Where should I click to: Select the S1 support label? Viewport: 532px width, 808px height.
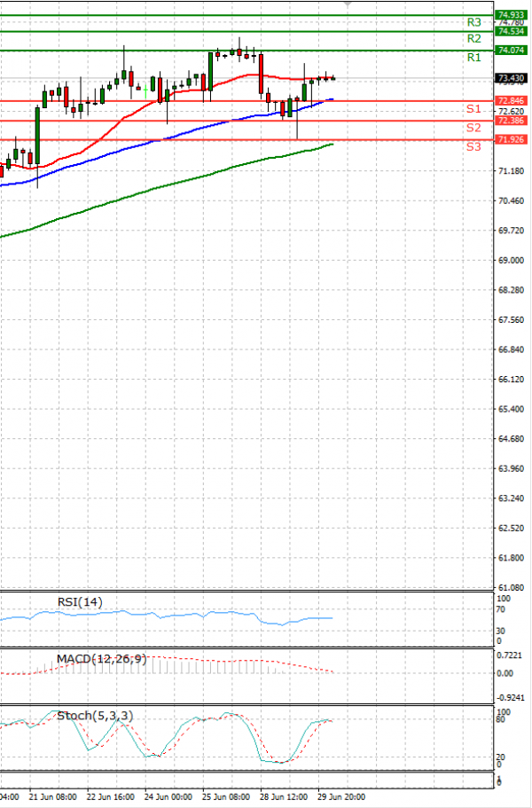click(473, 109)
